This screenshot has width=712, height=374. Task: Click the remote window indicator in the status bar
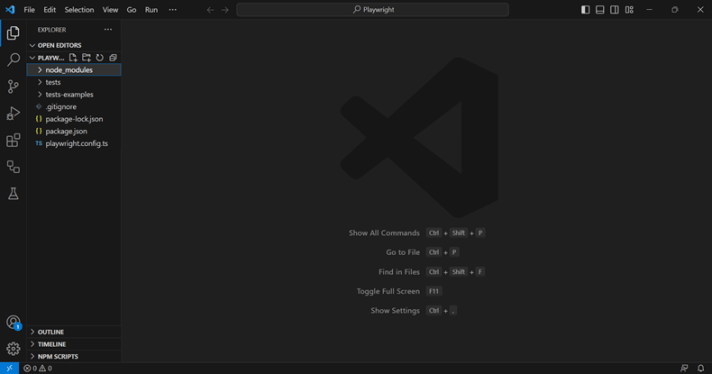[9, 368]
